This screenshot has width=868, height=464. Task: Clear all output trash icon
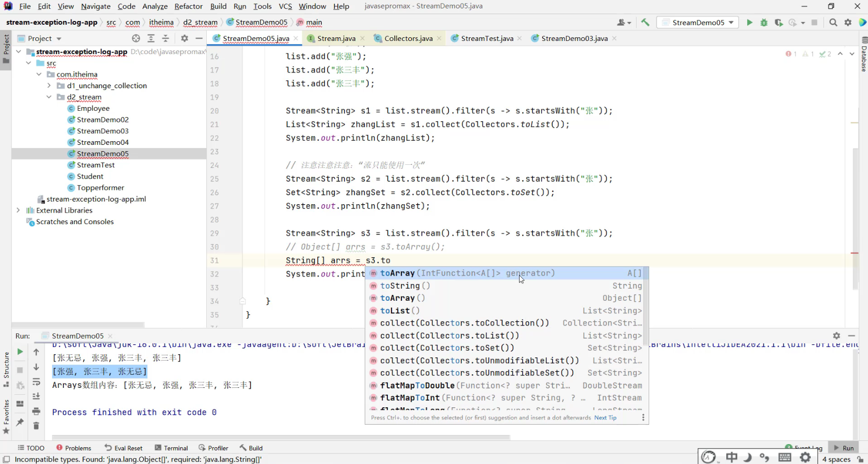[36, 426]
